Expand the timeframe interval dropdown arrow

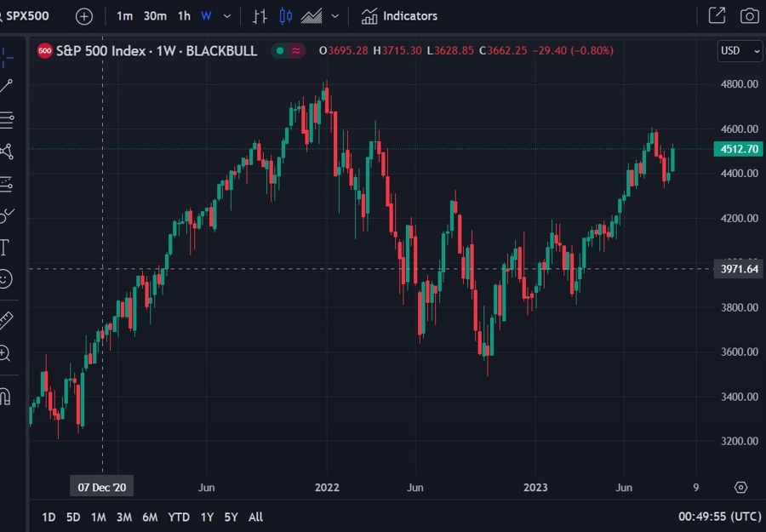[227, 16]
